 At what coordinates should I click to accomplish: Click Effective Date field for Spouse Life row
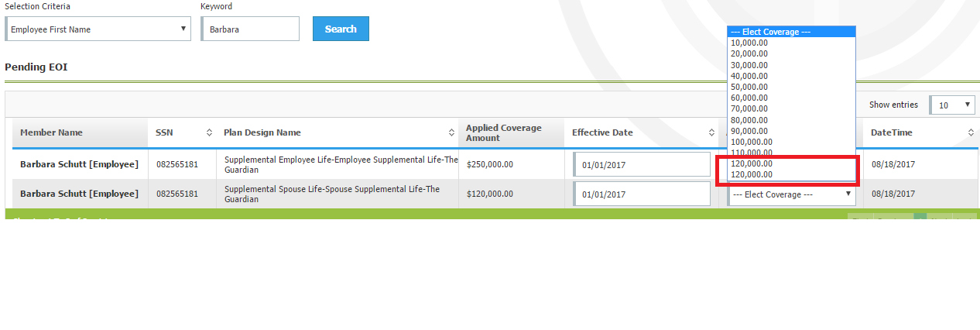(642, 194)
